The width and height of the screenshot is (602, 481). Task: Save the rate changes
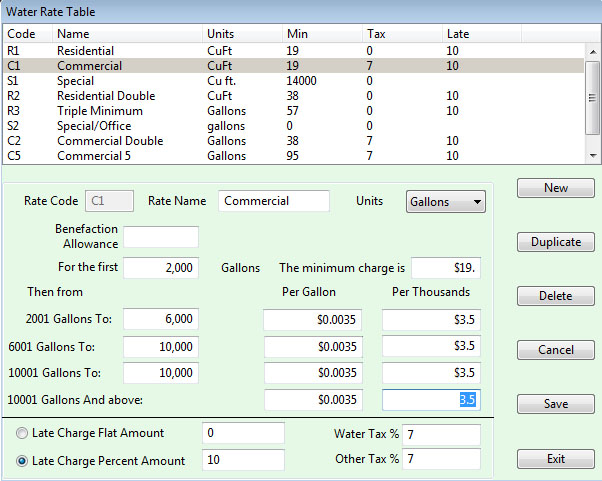(x=556, y=404)
